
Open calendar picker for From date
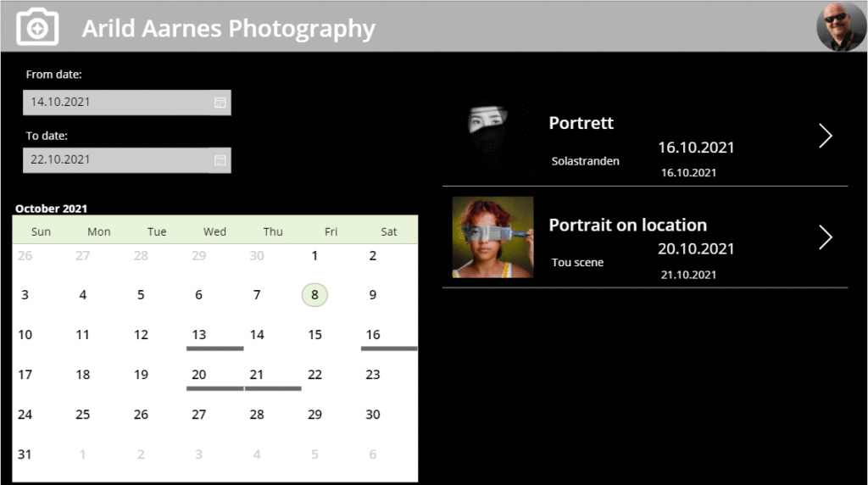click(x=220, y=103)
